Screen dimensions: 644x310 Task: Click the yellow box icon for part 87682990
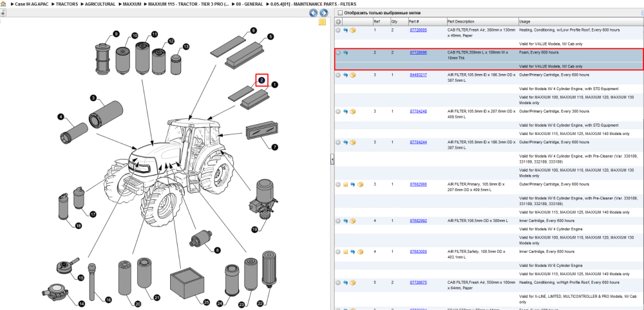click(360, 185)
